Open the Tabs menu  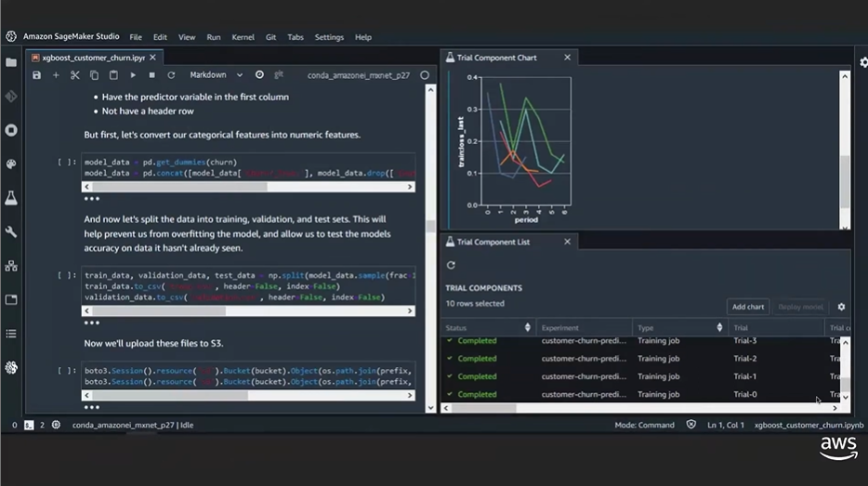pos(295,37)
